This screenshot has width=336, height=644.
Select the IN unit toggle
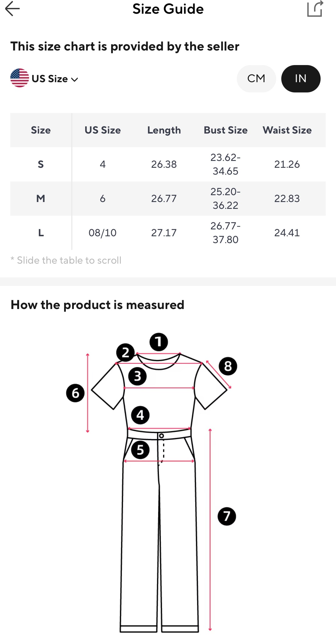[301, 79]
